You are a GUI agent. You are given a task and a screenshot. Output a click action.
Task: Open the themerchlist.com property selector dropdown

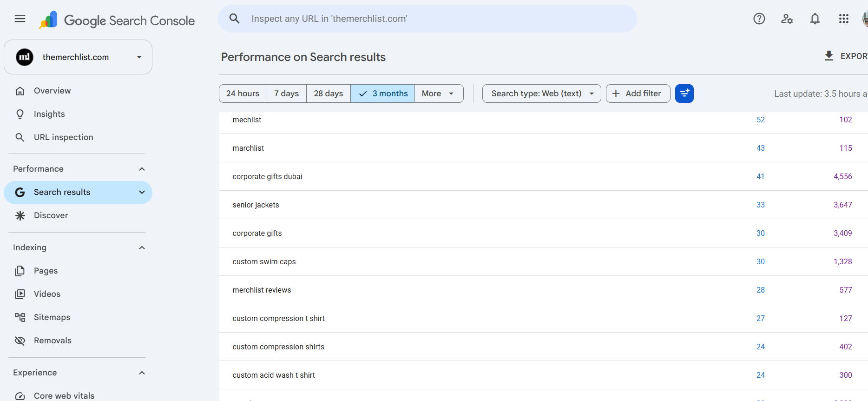coord(78,57)
